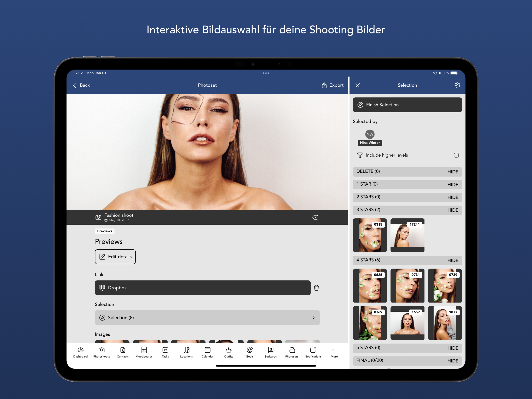Select thumbnail 0769
This screenshot has width=532, height=399.
[x=370, y=323]
